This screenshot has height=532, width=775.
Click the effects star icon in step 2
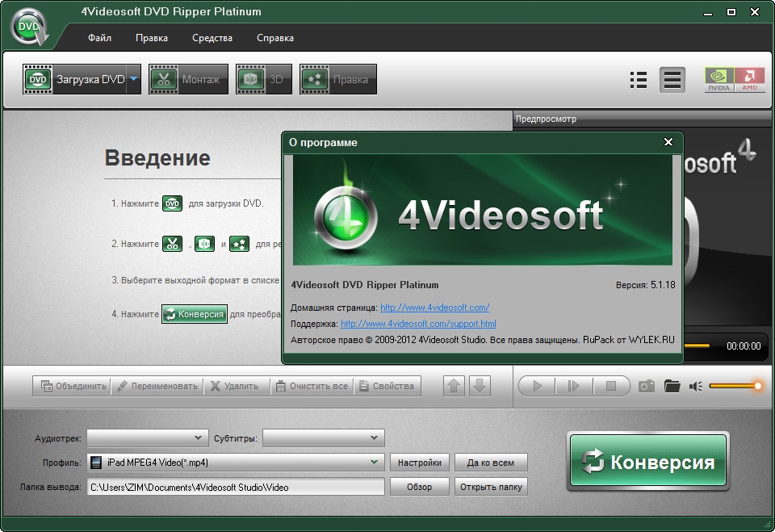(x=239, y=244)
